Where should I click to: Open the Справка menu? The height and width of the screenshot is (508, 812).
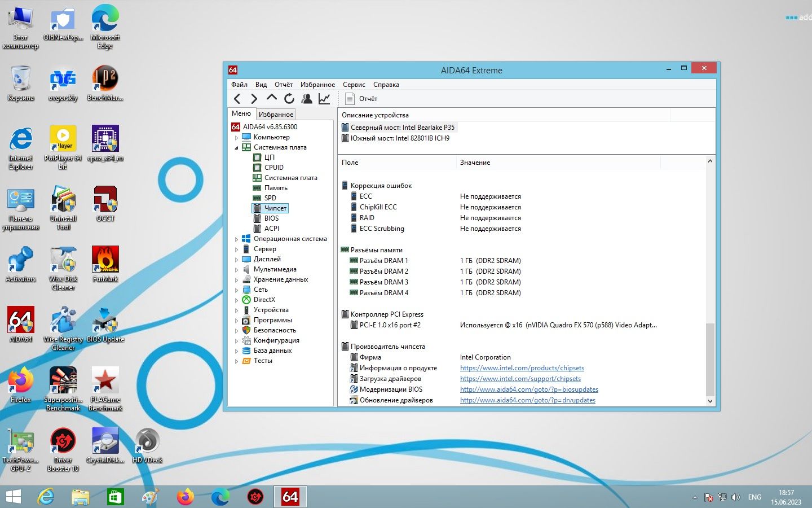(x=386, y=85)
